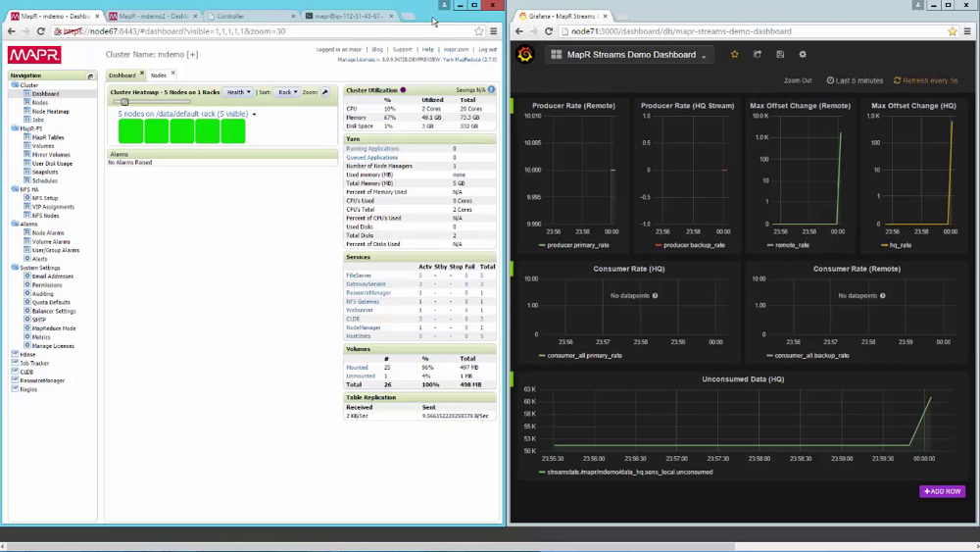Screen dimensions: 980x552
Task: Open the MapR Streams Demo Dashboard picker
Action: pyautogui.click(x=630, y=55)
